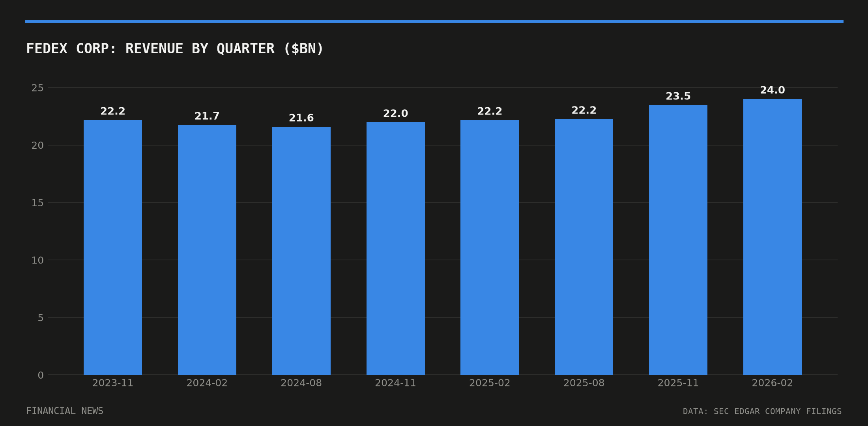Select the 2025-08 revenue bar
The width and height of the screenshot is (868, 426).
584,247
